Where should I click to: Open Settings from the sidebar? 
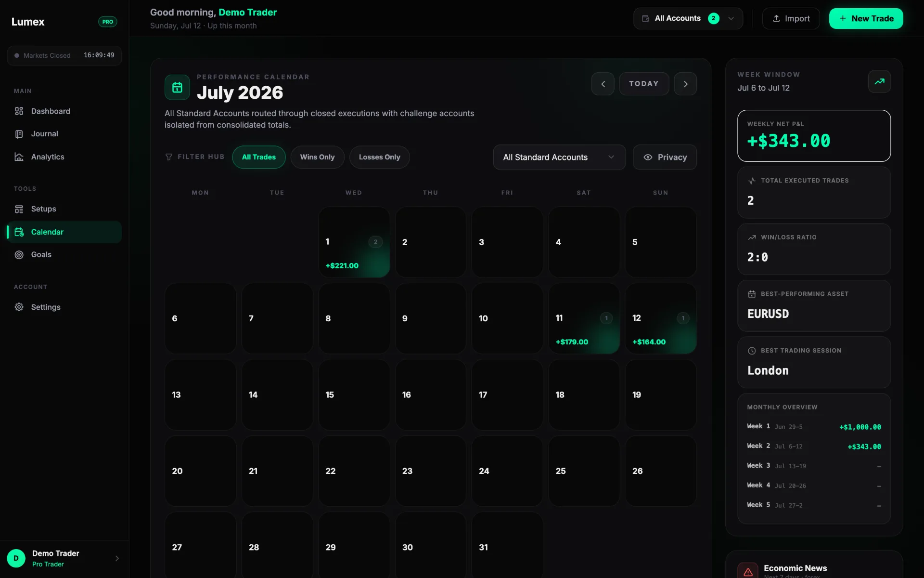pyautogui.click(x=64, y=307)
